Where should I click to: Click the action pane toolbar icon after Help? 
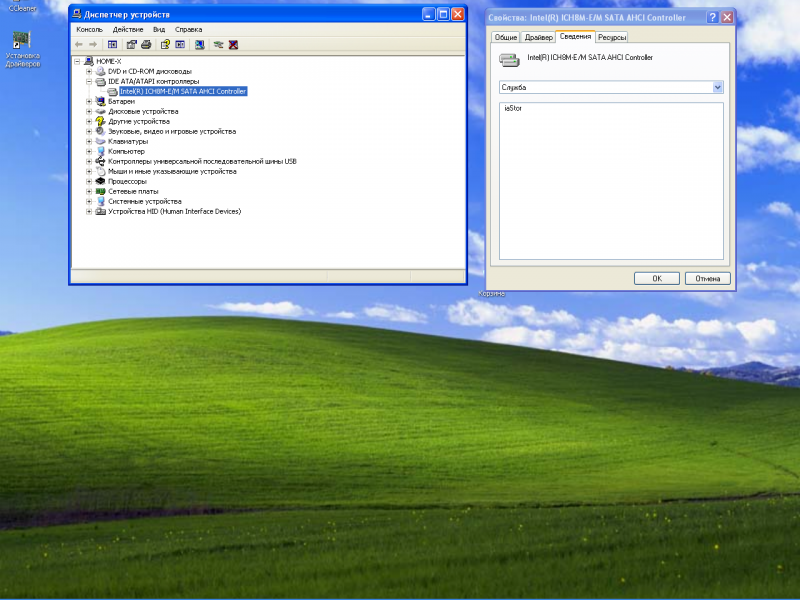pos(180,45)
